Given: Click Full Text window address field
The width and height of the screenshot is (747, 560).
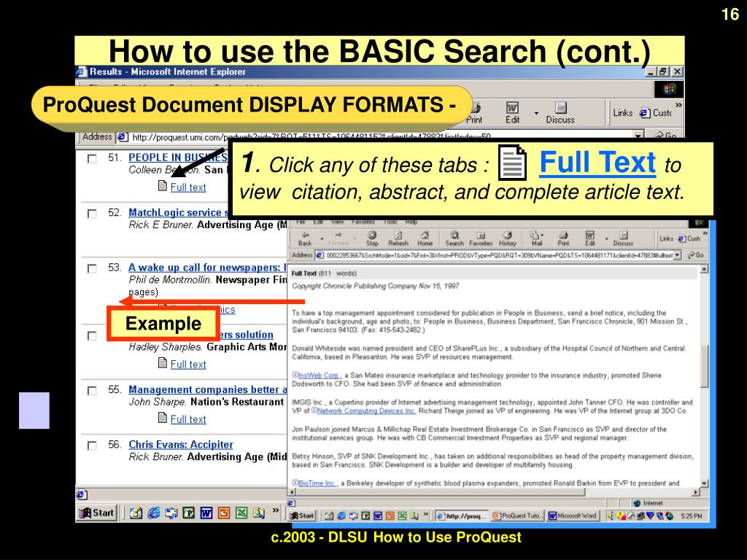Looking at the screenshot, I should [x=498, y=255].
